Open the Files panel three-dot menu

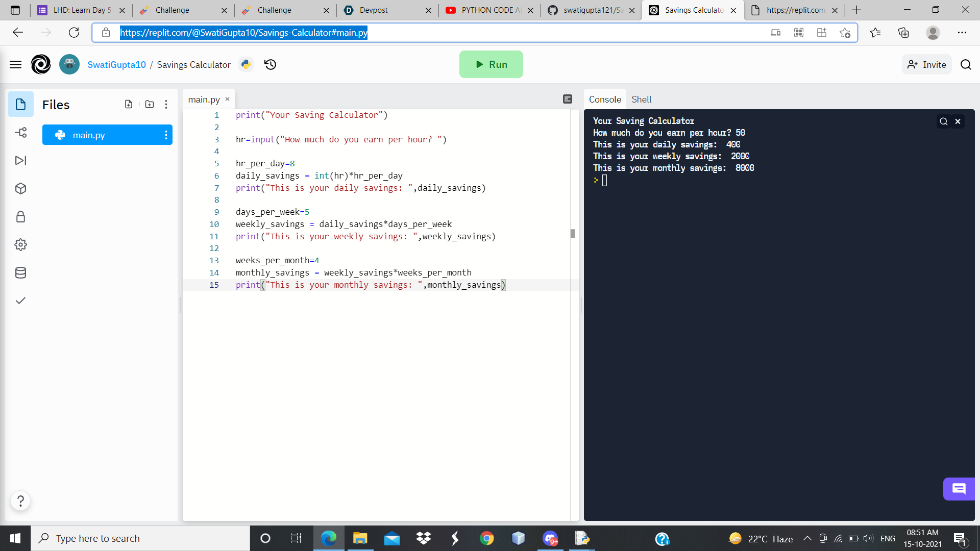coord(166,104)
